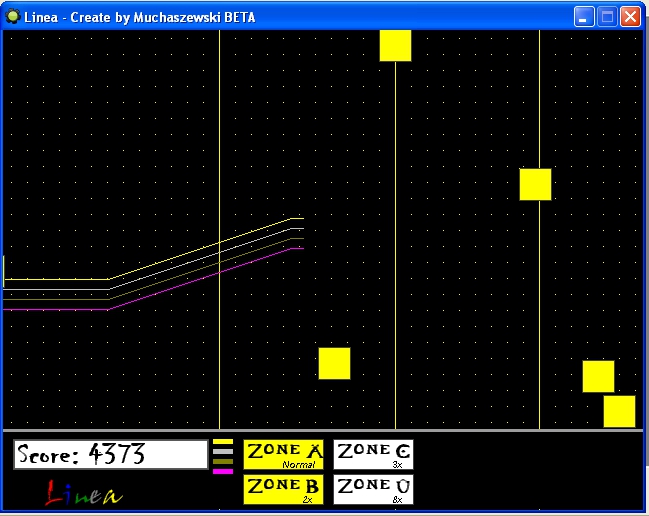Switch to Zone B 2x multiplier

[283, 489]
